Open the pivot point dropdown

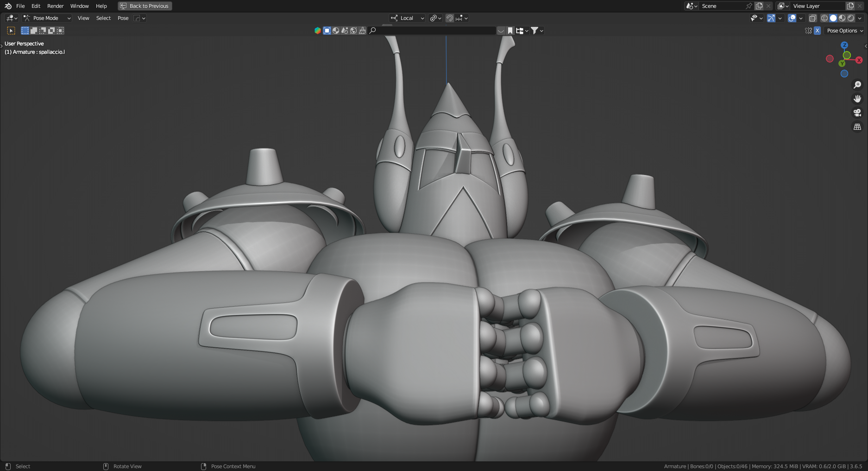435,18
